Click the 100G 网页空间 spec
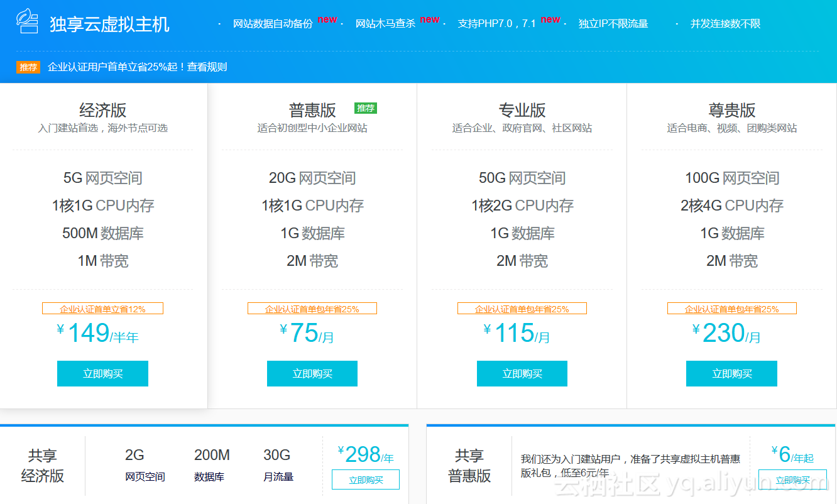This screenshot has width=837, height=504. click(732, 178)
